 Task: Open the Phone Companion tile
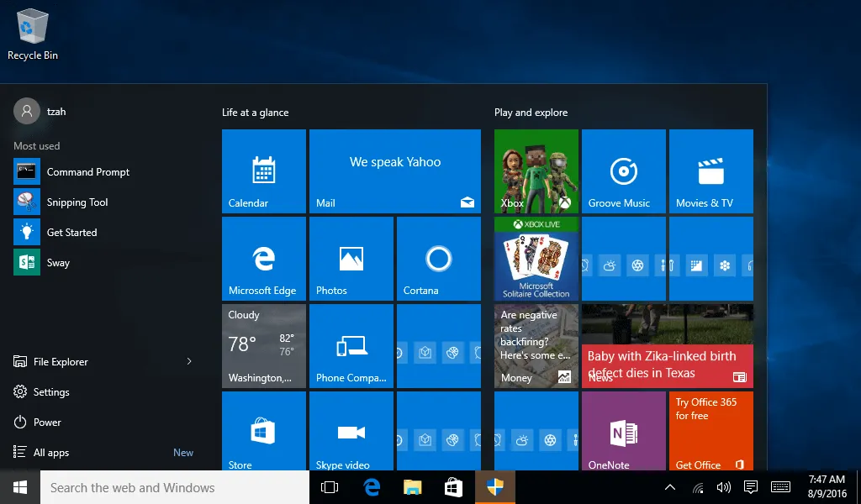[x=351, y=346]
